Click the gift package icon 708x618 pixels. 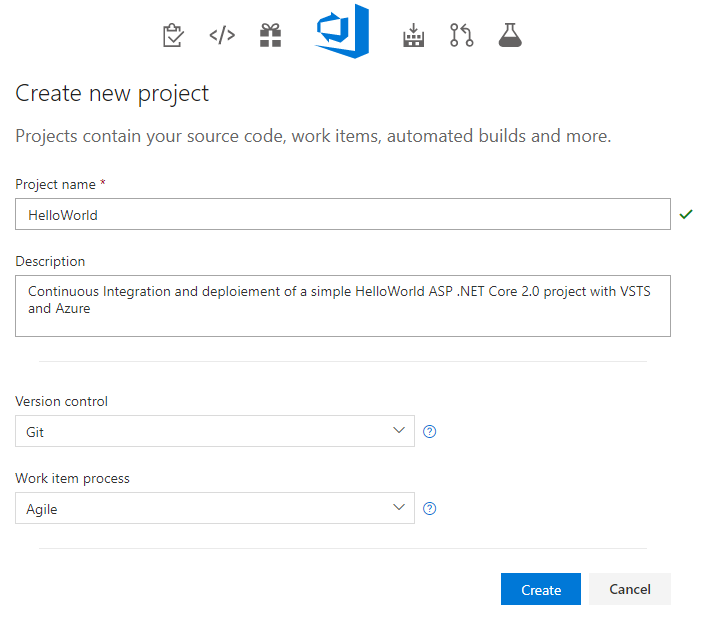(x=270, y=35)
